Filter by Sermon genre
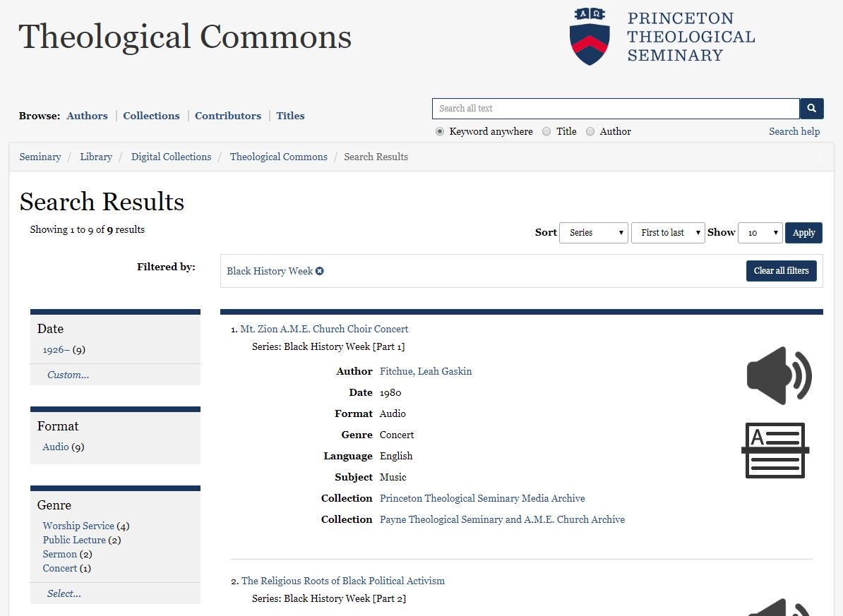 [60, 554]
